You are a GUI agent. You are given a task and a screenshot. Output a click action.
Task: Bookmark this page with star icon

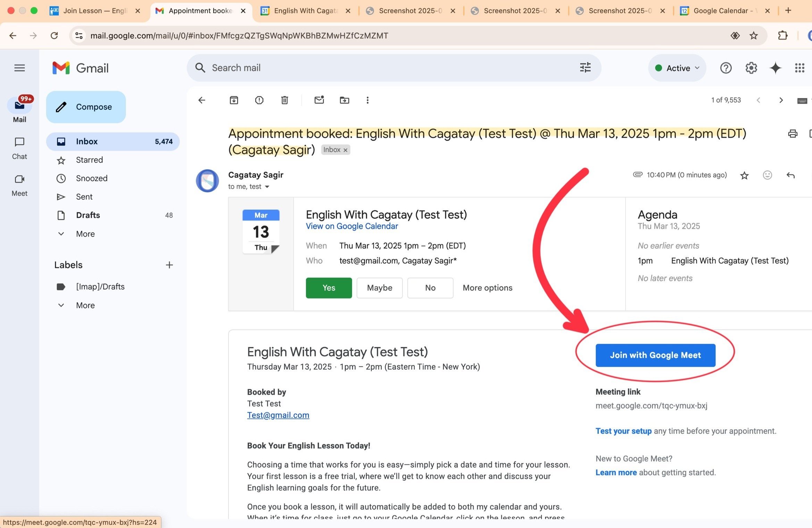click(x=754, y=35)
